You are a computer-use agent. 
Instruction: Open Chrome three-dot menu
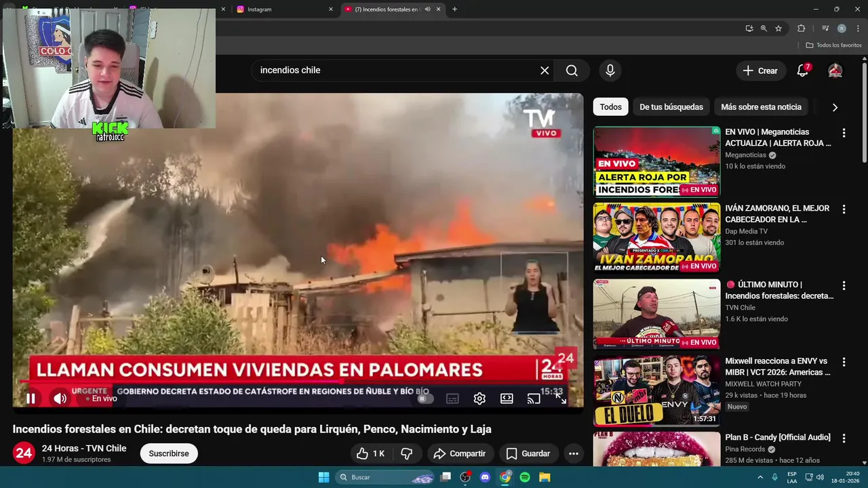click(856, 28)
